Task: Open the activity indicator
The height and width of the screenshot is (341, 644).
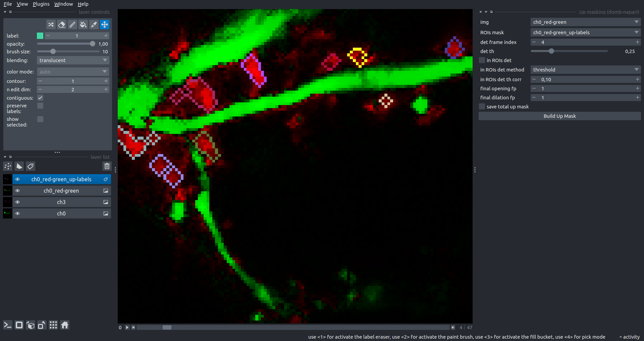Action: coord(629,337)
